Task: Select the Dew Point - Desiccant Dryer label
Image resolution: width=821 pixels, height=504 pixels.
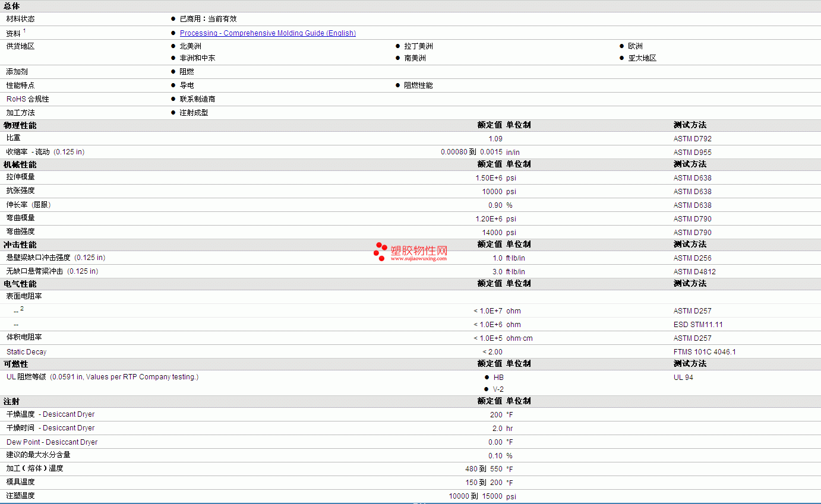Action: pos(52,442)
